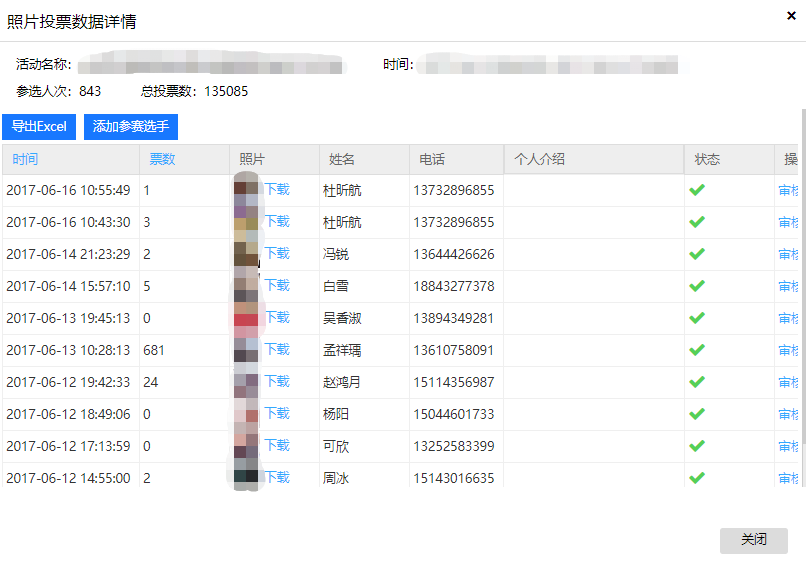Click 吴香淑's photo thumbnail

(x=246, y=318)
